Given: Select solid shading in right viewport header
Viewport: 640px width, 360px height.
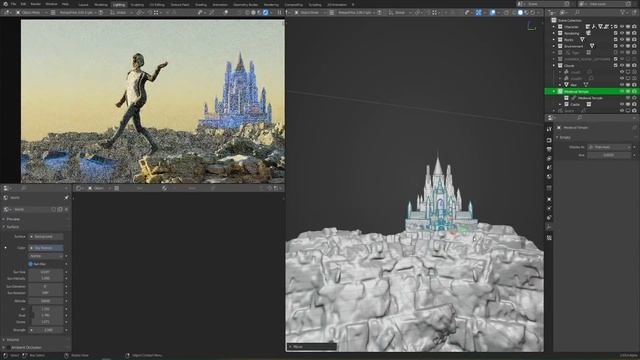Looking at the screenshot, I should [x=520, y=13].
